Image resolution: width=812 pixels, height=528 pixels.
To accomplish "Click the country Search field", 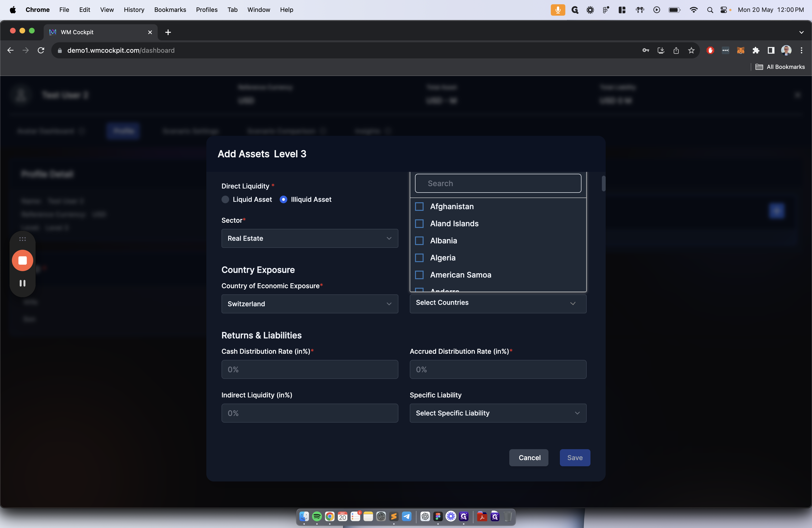I will coord(498,184).
